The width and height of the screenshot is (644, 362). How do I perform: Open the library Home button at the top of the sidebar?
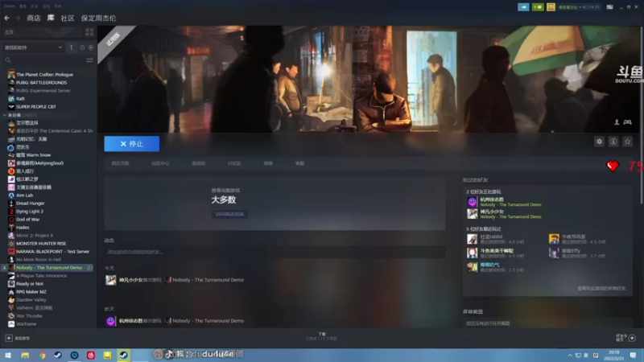coord(41,32)
